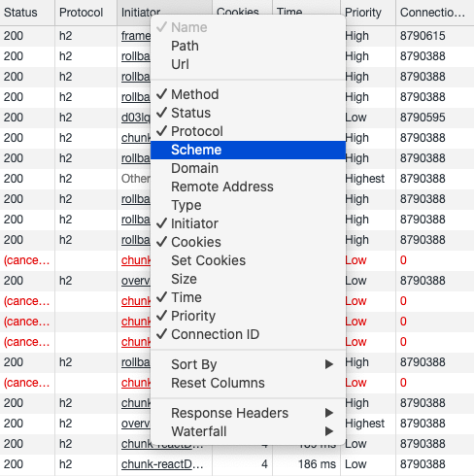This screenshot has width=474, height=476.
Task: Uncheck the Time column in menu
Action: [x=248, y=297]
